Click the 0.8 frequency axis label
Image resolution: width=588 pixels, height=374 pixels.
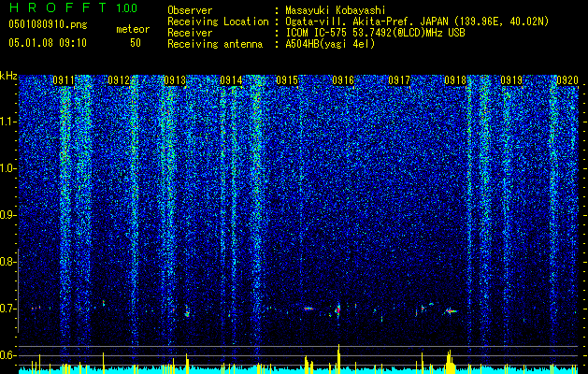click(x=7, y=262)
